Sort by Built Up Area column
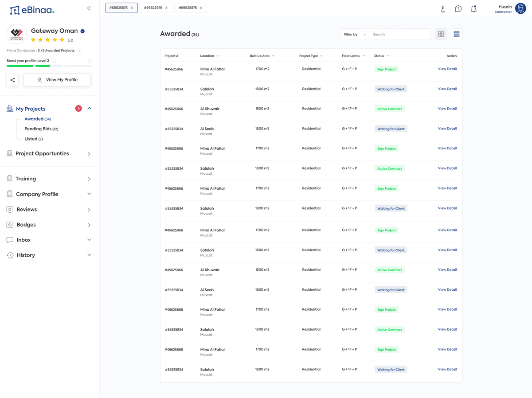The width and height of the screenshot is (532, 398). [262, 56]
